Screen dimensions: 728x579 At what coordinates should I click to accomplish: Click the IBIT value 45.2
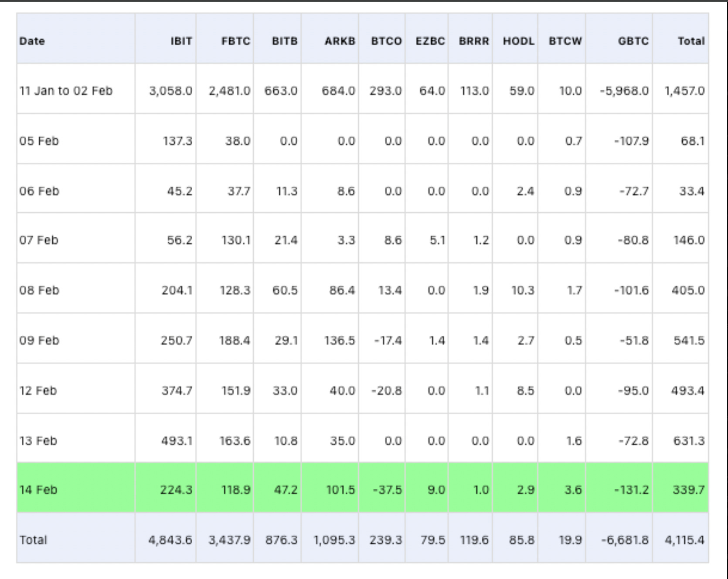[180, 191]
